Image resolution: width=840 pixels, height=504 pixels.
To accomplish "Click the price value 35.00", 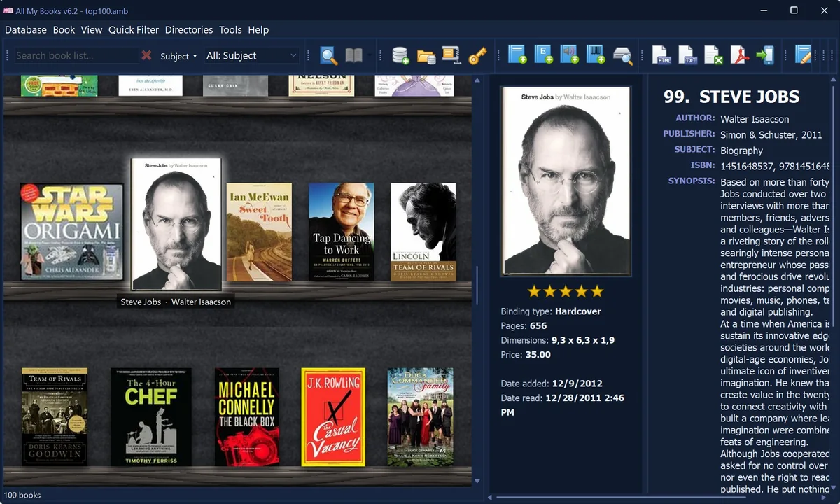I will (x=538, y=355).
